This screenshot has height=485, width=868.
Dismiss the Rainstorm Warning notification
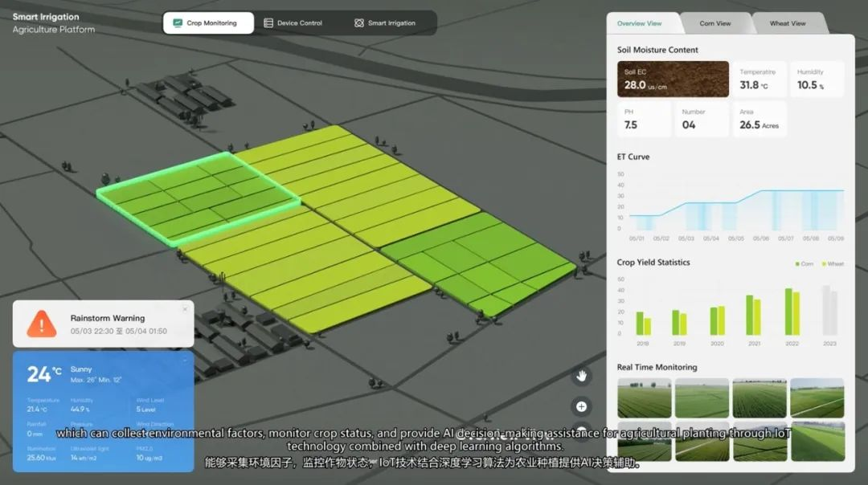[x=184, y=309]
